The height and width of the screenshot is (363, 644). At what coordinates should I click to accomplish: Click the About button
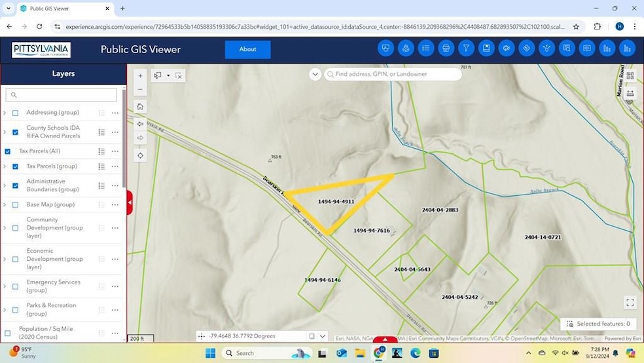point(247,49)
